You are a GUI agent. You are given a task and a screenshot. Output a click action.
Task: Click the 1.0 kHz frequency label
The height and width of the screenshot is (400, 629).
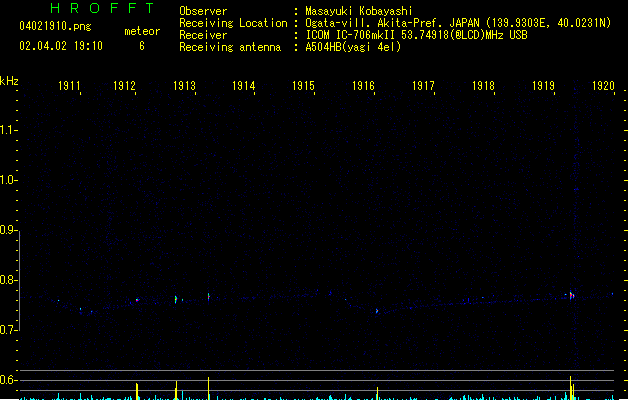7,180
